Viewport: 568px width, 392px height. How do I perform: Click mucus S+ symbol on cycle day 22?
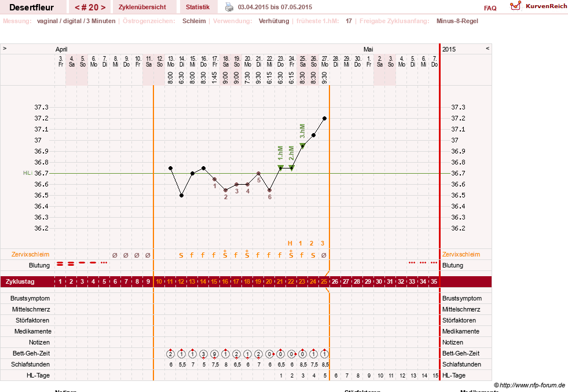click(x=291, y=254)
